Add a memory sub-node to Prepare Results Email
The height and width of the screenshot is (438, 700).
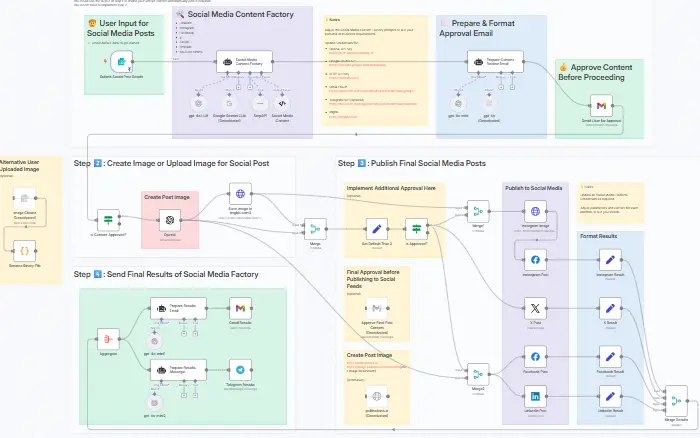tap(183, 334)
